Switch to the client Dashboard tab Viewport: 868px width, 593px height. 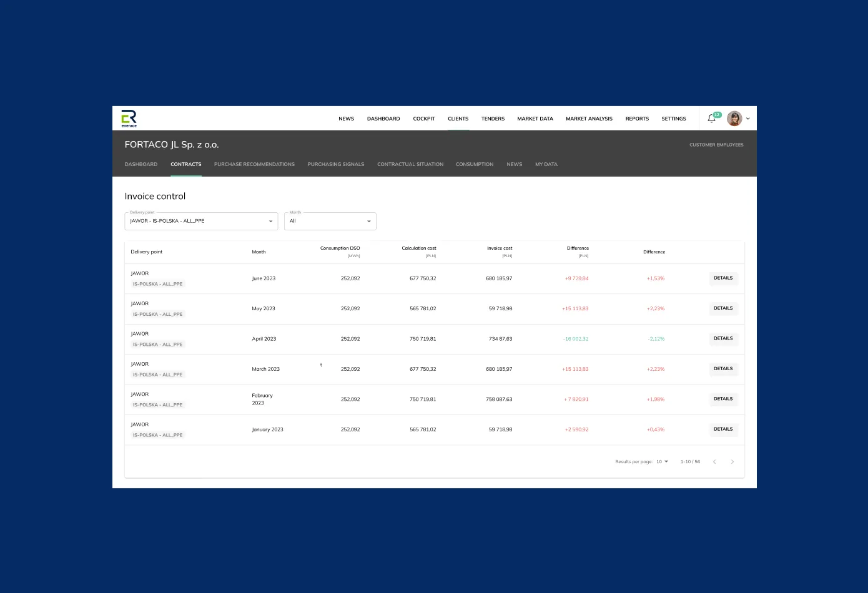click(x=141, y=164)
